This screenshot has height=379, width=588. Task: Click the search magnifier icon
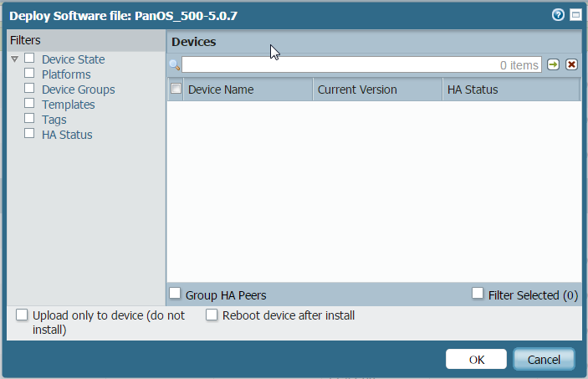point(174,65)
